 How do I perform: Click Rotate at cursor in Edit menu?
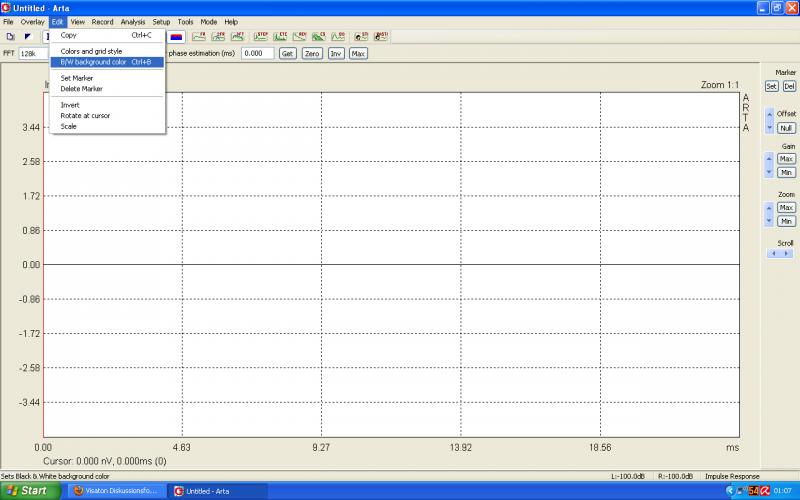85,116
